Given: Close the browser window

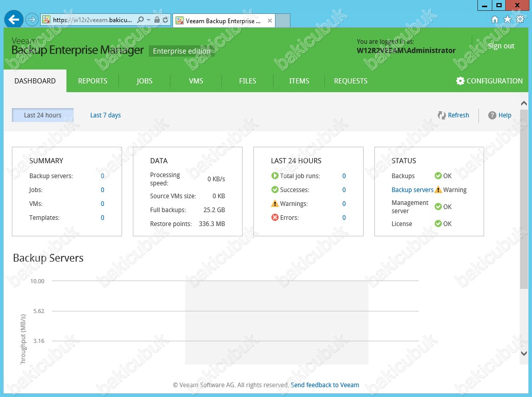Looking at the screenshot, I should tap(518, 6).
